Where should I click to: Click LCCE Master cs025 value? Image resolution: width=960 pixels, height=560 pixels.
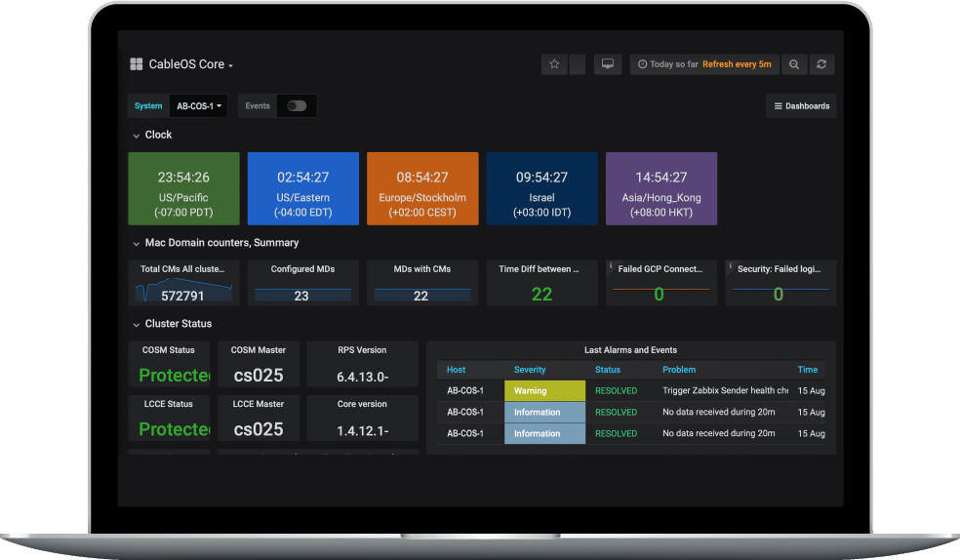[x=259, y=429]
